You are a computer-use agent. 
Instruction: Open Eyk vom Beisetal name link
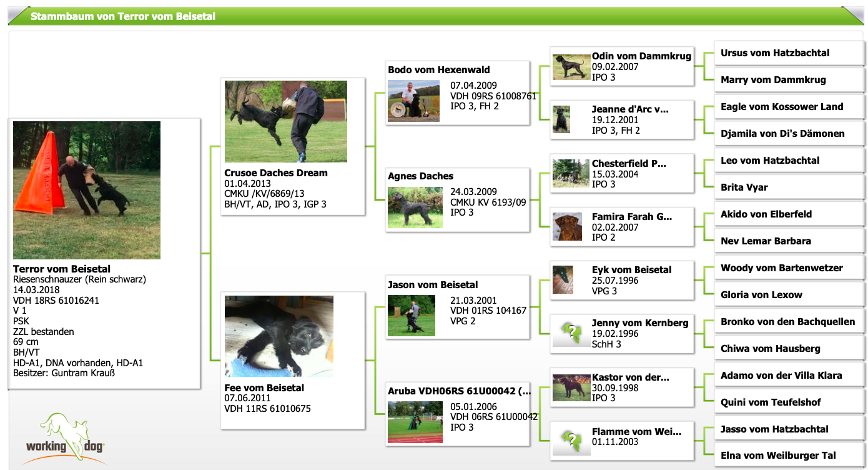[x=632, y=270]
